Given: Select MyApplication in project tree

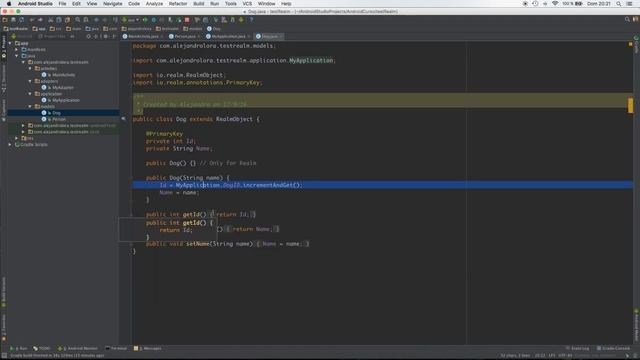Looking at the screenshot, I should [x=60, y=100].
